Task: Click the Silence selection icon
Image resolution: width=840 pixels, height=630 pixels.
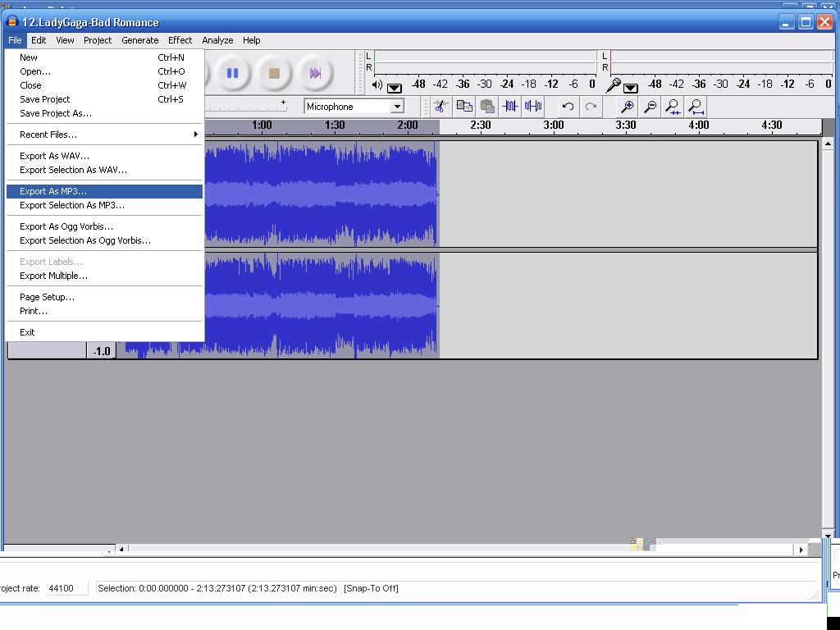Action: point(533,106)
